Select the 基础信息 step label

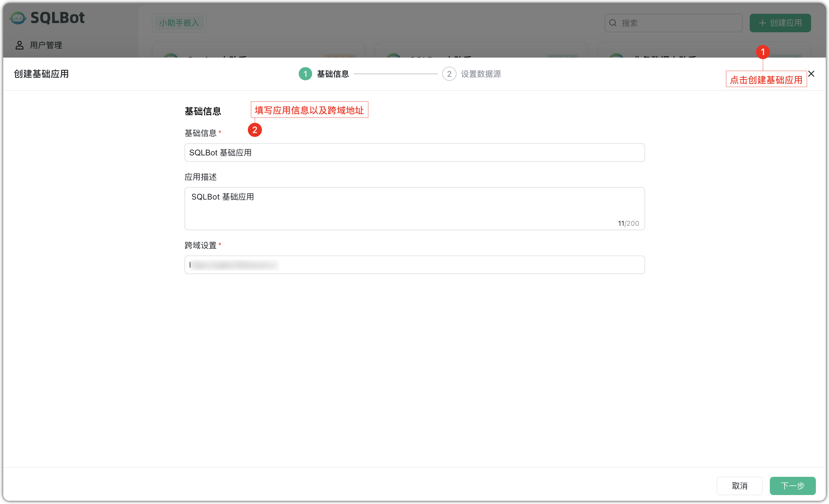click(333, 74)
